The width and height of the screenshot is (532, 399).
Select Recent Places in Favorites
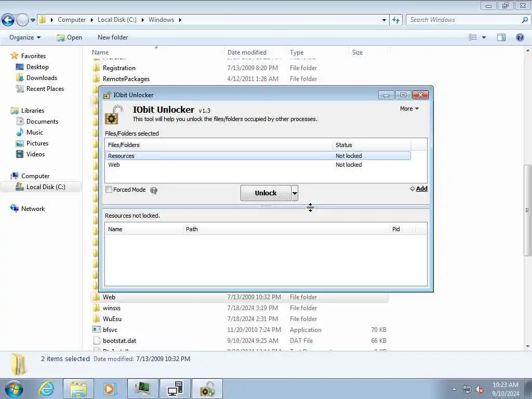(45, 88)
